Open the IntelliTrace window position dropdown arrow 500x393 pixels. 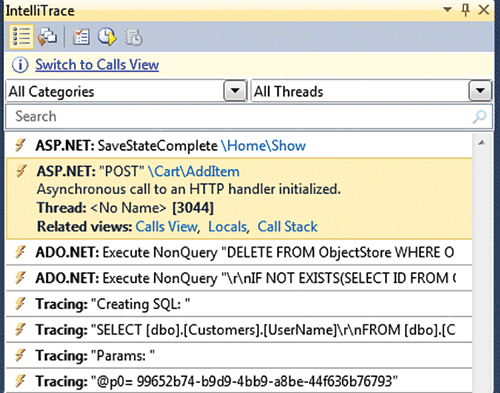[x=447, y=9]
